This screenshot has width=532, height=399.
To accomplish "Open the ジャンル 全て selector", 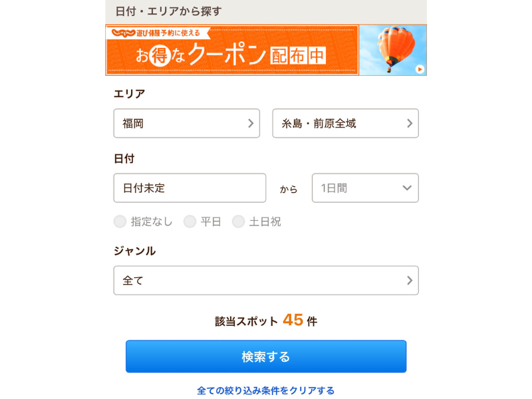I will [x=266, y=280].
